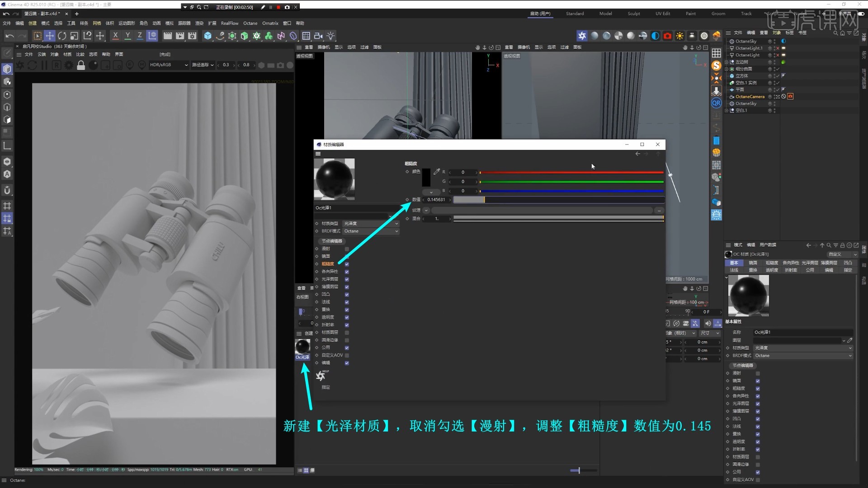Toggle OctaneLight.1 red visibility marker off

(777, 48)
